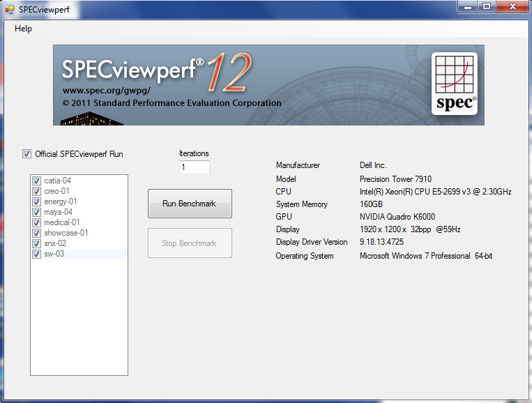Select the catia-04 list entry text
The width and height of the screenshot is (532, 403).
click(x=57, y=181)
